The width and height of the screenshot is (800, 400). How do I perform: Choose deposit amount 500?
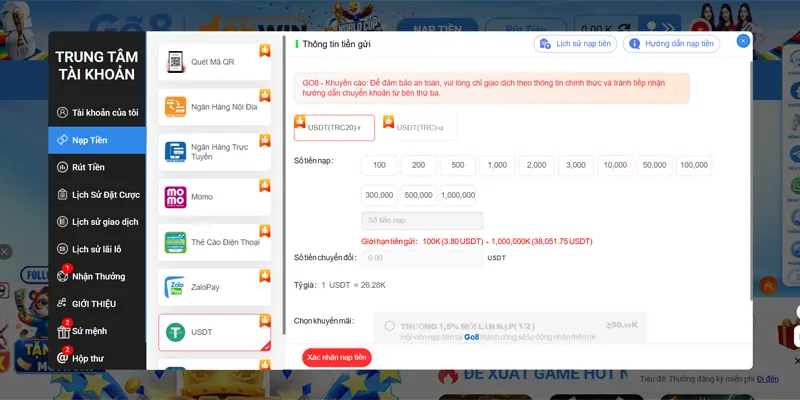458,165
